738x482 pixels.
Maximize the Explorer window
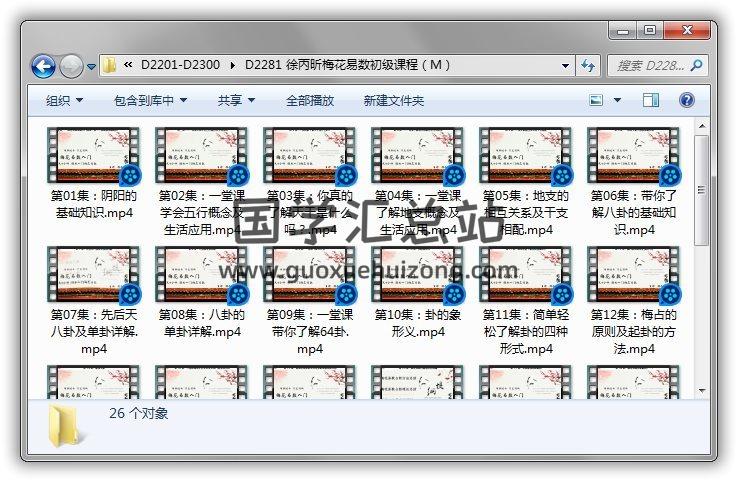(x=650, y=31)
